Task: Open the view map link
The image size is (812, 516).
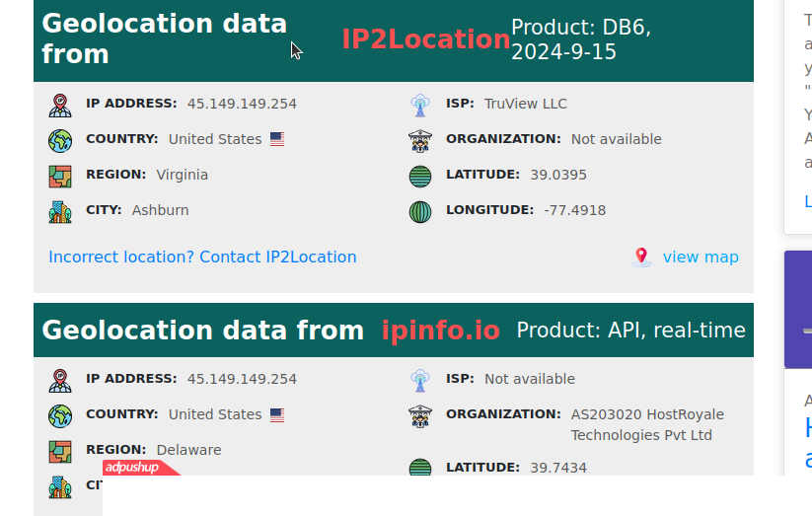Action: point(701,257)
